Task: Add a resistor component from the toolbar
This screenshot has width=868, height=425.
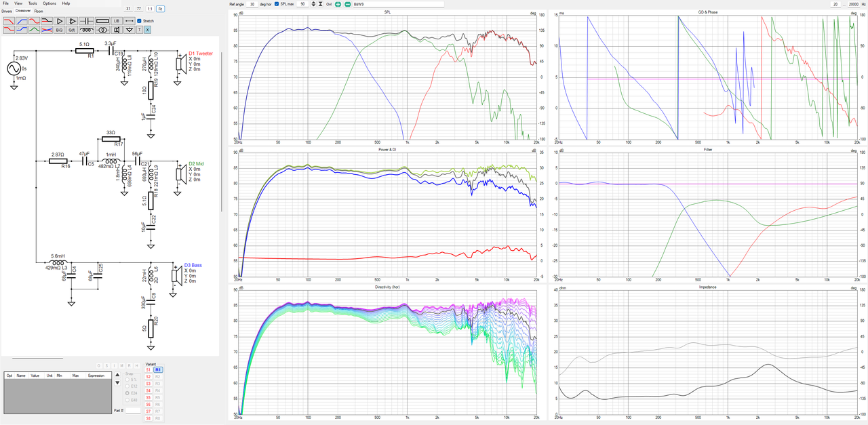Action: point(102,21)
